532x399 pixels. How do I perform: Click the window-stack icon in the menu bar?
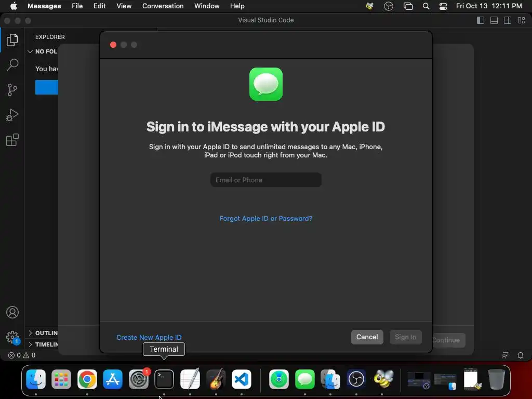click(408, 6)
